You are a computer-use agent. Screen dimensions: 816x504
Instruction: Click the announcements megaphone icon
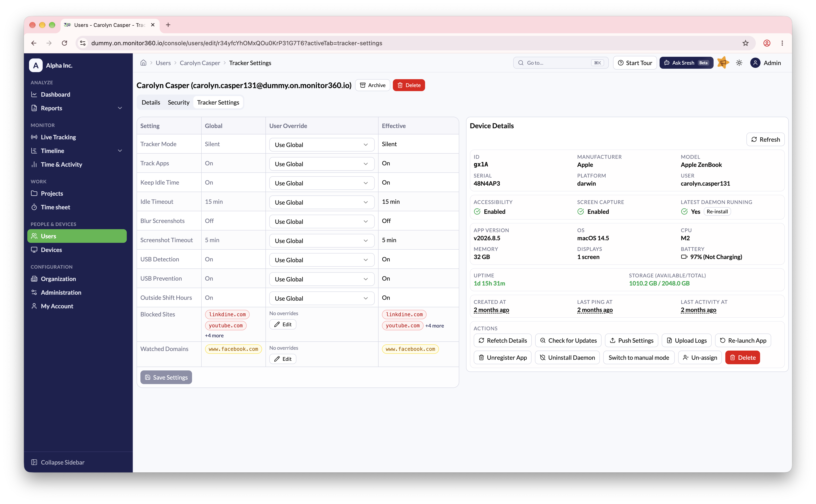pyautogui.click(x=723, y=63)
